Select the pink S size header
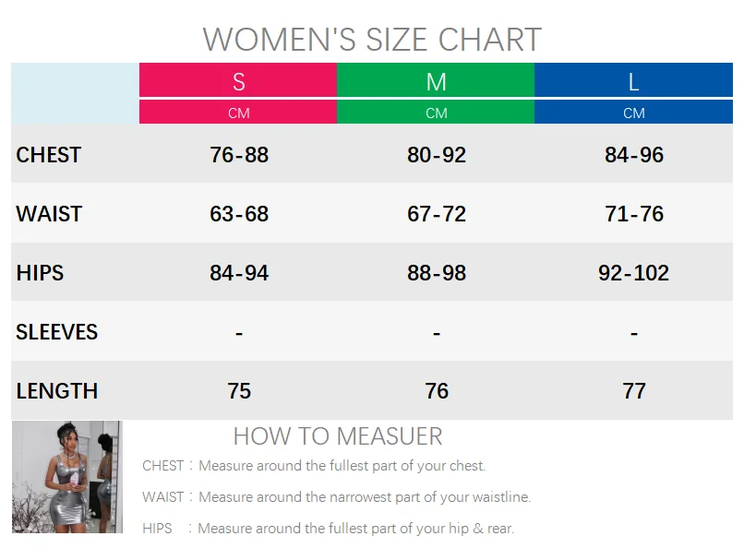 pyautogui.click(x=238, y=81)
